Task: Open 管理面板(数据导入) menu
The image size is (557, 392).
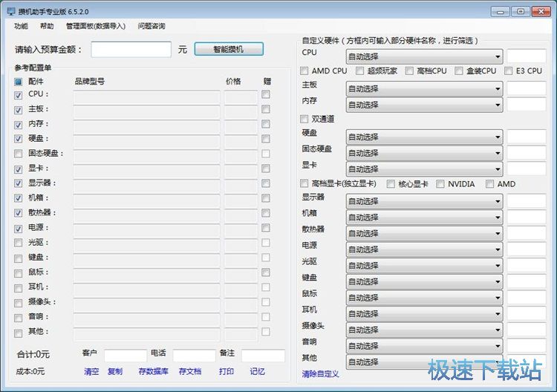Action: [x=96, y=26]
